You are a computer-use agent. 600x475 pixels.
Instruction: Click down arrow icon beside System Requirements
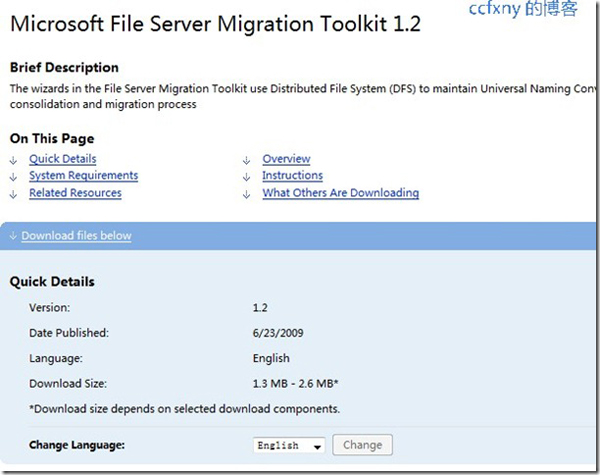pyautogui.click(x=13, y=177)
